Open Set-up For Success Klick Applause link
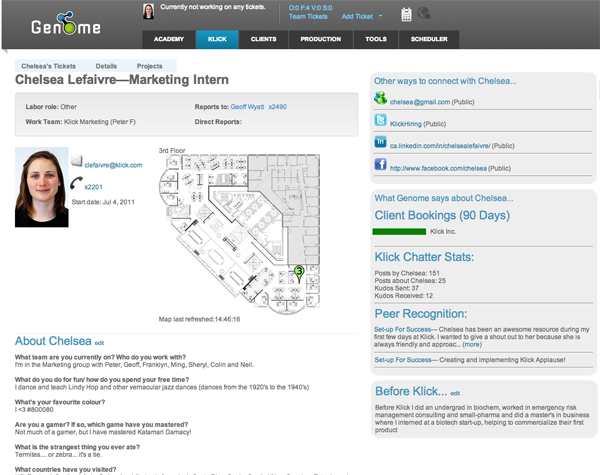Viewport: 600px width, 475px height. click(403, 360)
